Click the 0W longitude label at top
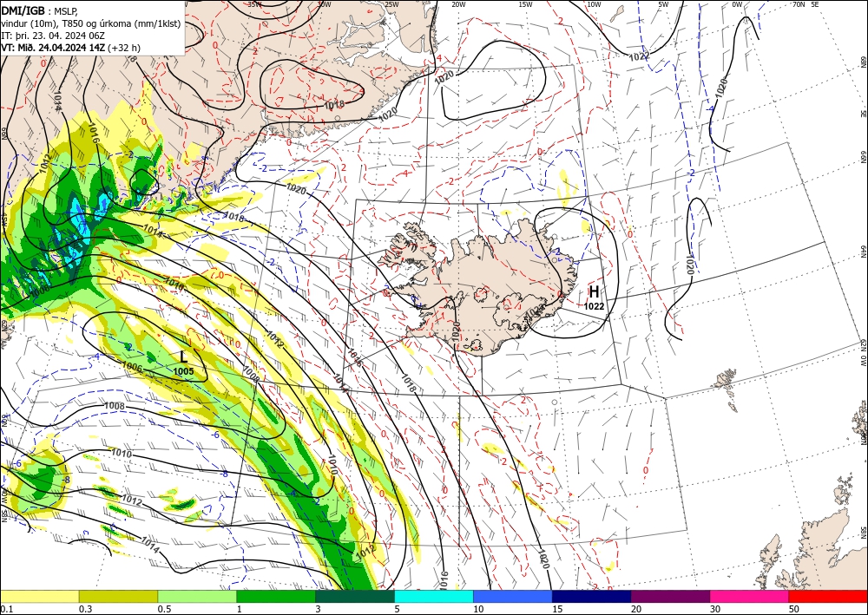This screenshot has height=615, width=868. [737, 4]
